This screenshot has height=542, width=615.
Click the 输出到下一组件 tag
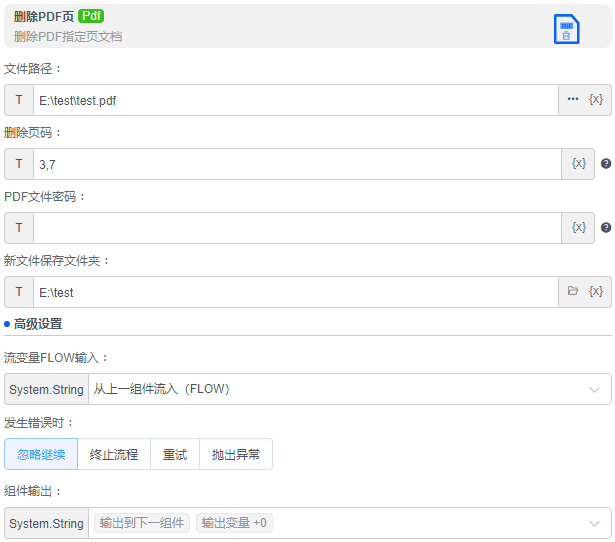click(142, 523)
